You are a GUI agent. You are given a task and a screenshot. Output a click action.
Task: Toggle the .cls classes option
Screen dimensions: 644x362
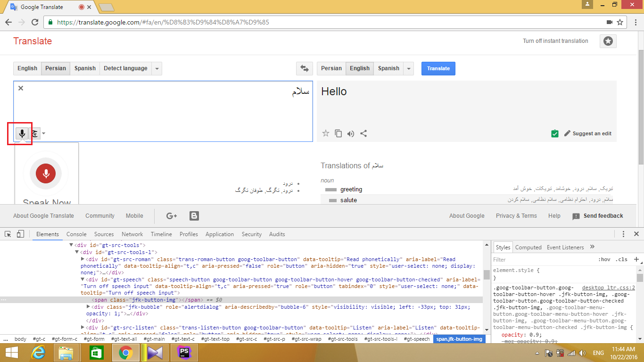pos(622,259)
